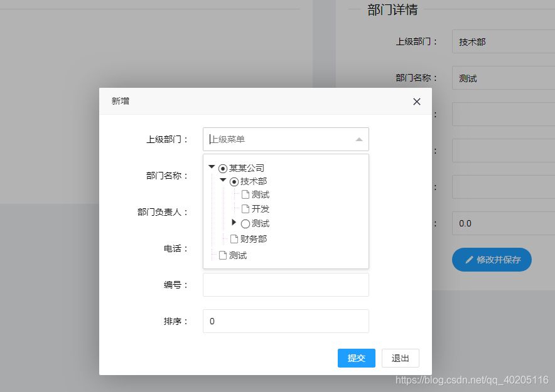Select 开发 in the department tree
The image size is (555, 392).
click(x=259, y=209)
